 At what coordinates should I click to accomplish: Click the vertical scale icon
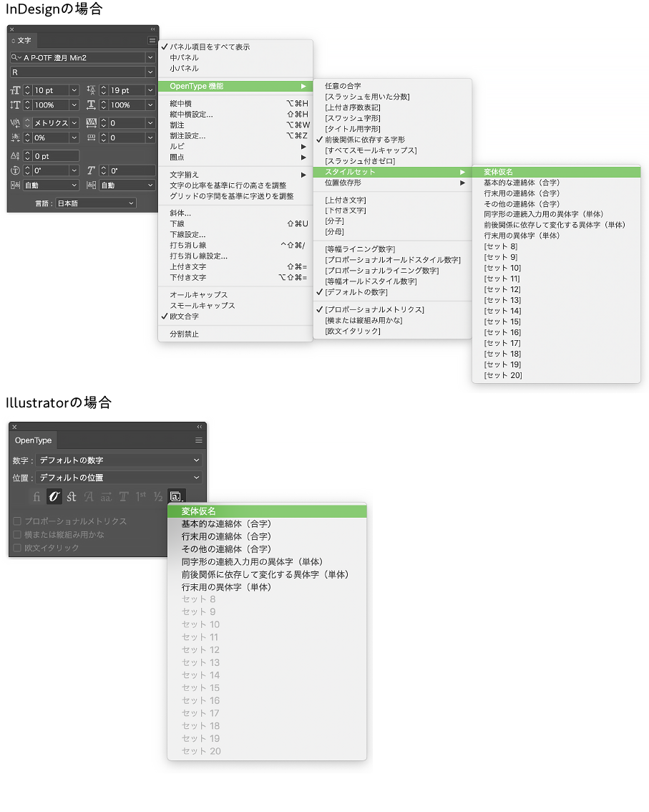(16, 105)
